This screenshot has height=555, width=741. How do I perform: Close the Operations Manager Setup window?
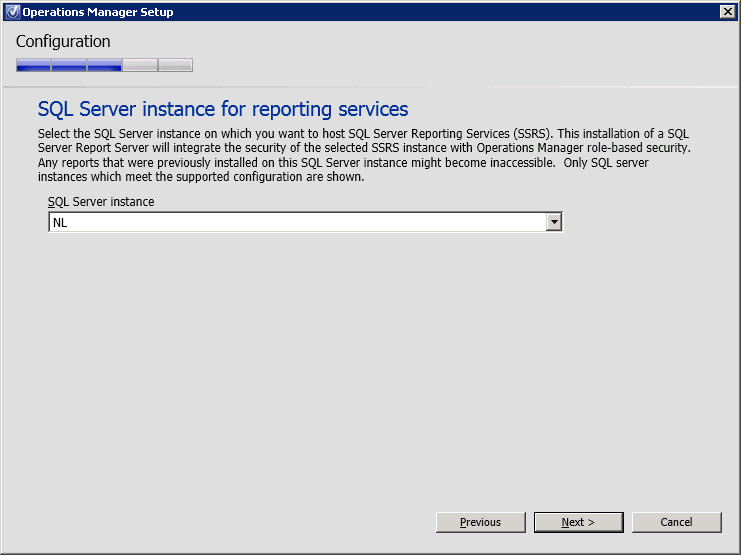[727, 12]
